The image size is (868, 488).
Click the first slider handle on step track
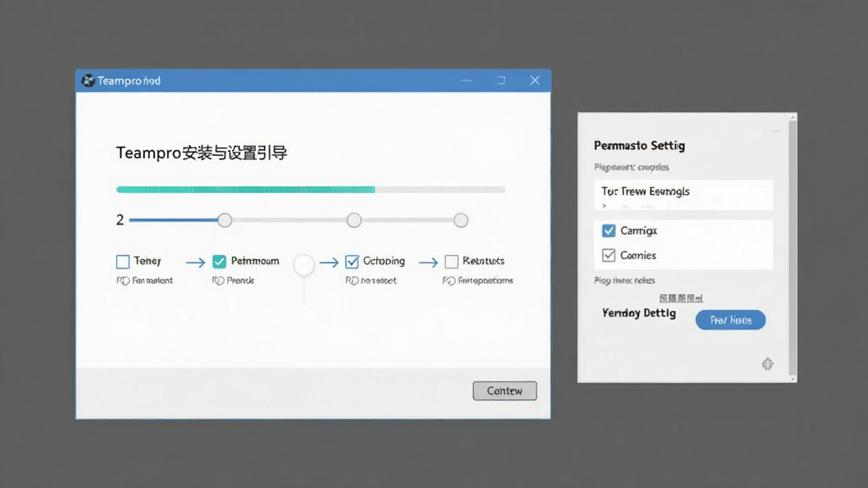click(225, 220)
